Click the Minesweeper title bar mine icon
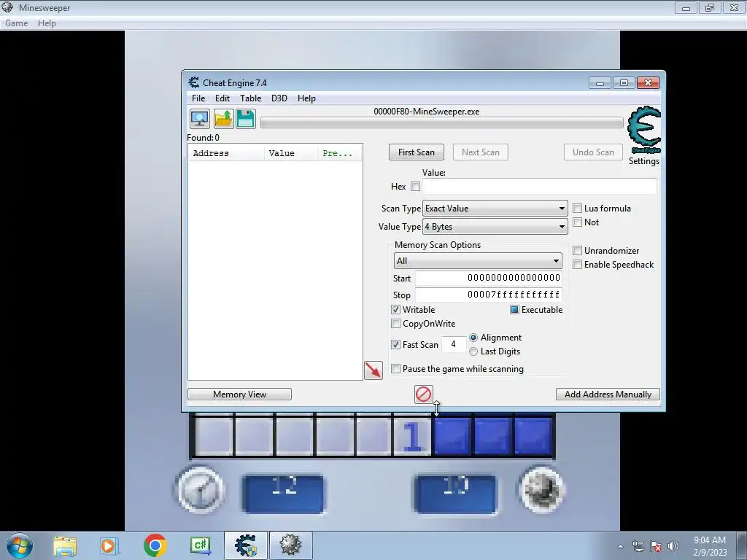 [7, 7]
